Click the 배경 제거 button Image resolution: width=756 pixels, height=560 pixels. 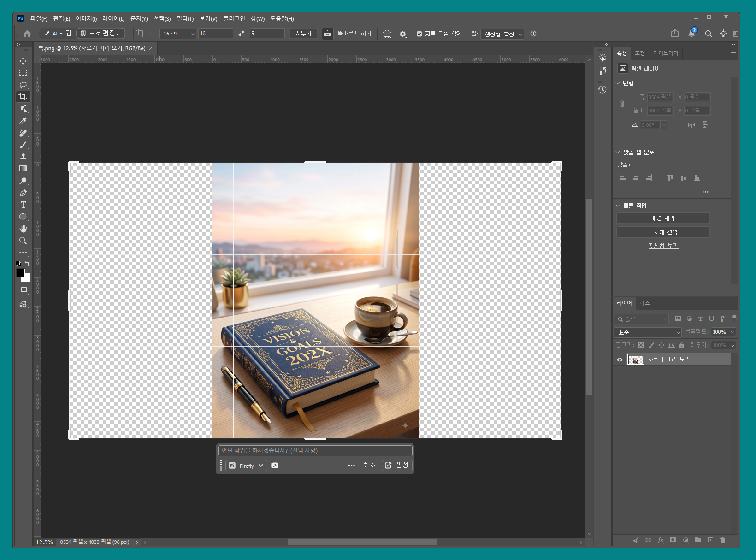[x=663, y=218]
